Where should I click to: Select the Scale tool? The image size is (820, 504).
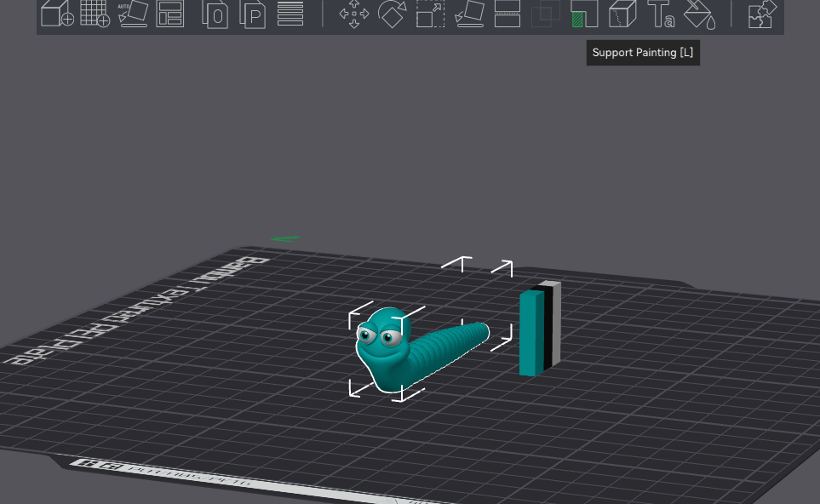430,14
